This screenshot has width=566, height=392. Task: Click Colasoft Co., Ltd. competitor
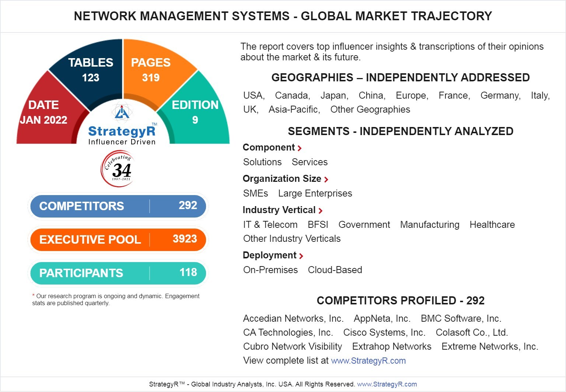click(x=472, y=333)
